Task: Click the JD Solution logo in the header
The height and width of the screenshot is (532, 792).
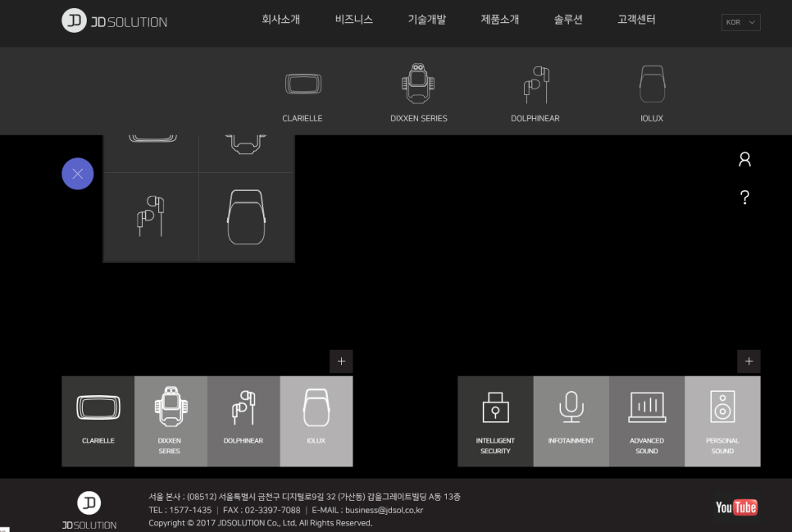Action: [114, 20]
